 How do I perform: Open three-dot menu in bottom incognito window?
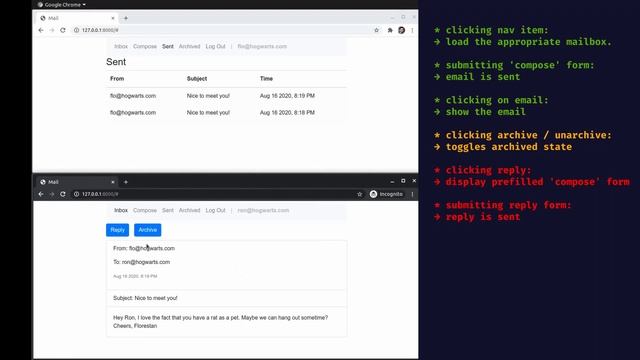coord(412,194)
